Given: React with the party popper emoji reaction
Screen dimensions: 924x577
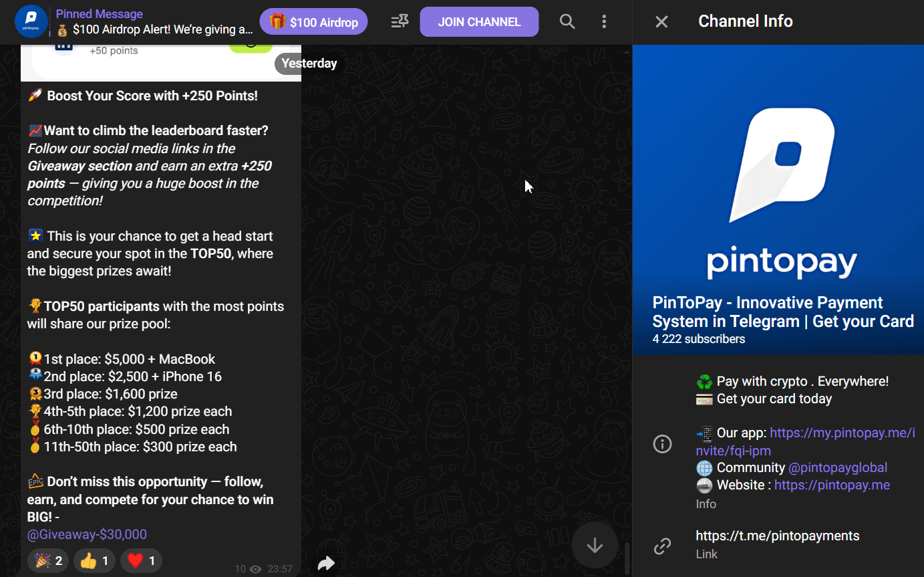Looking at the screenshot, I should 48,561.
